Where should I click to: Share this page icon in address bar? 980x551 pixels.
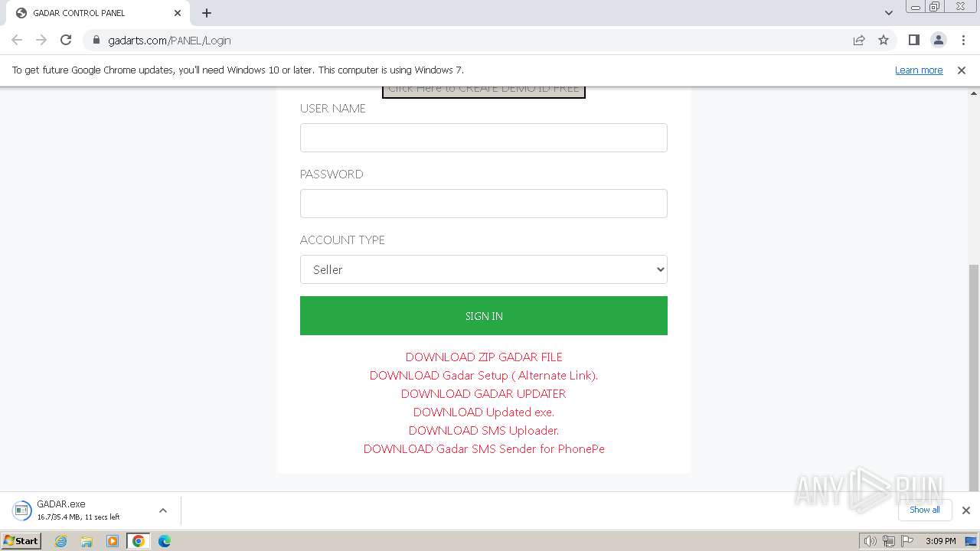coord(859,40)
